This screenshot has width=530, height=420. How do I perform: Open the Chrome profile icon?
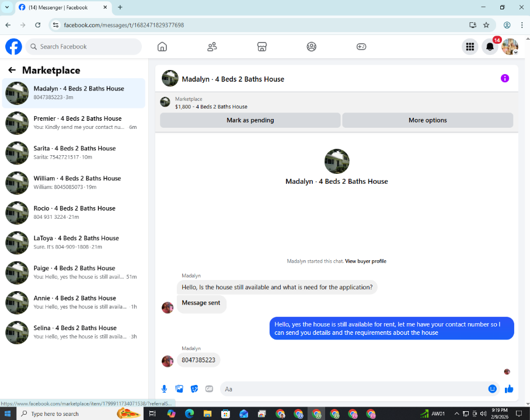click(507, 25)
